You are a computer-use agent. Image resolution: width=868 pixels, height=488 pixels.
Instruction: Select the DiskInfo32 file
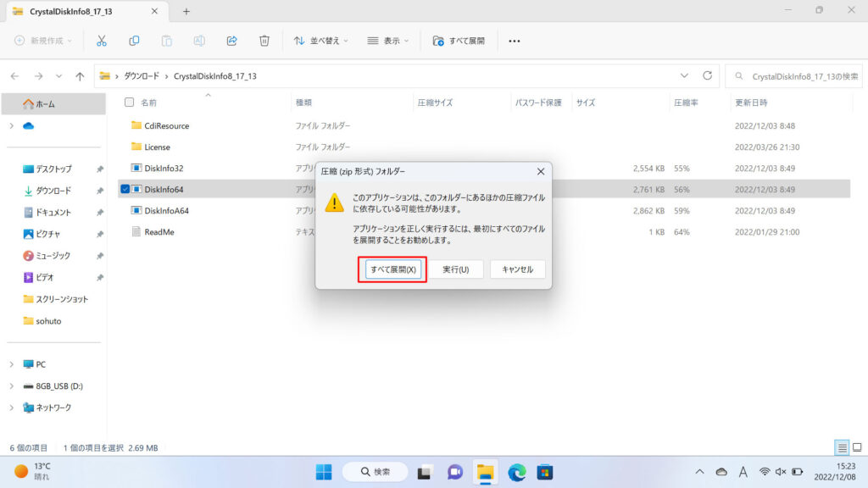[x=164, y=169]
